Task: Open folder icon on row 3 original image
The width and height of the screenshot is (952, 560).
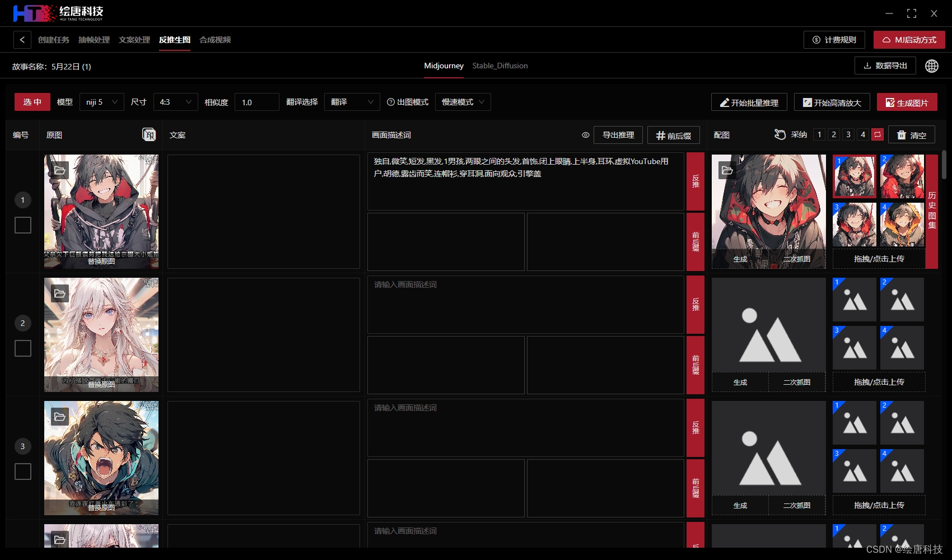Action: tap(60, 417)
